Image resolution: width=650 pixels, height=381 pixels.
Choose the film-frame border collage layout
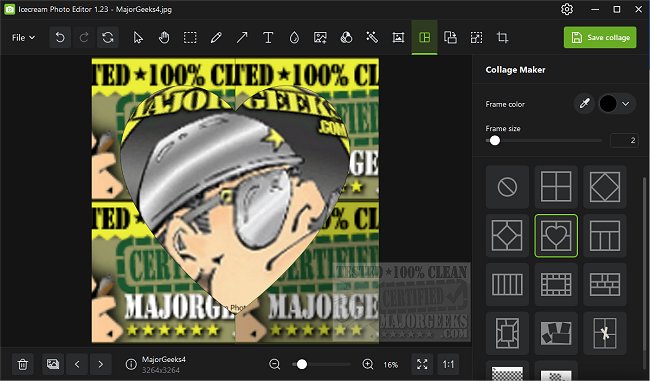tap(556, 284)
